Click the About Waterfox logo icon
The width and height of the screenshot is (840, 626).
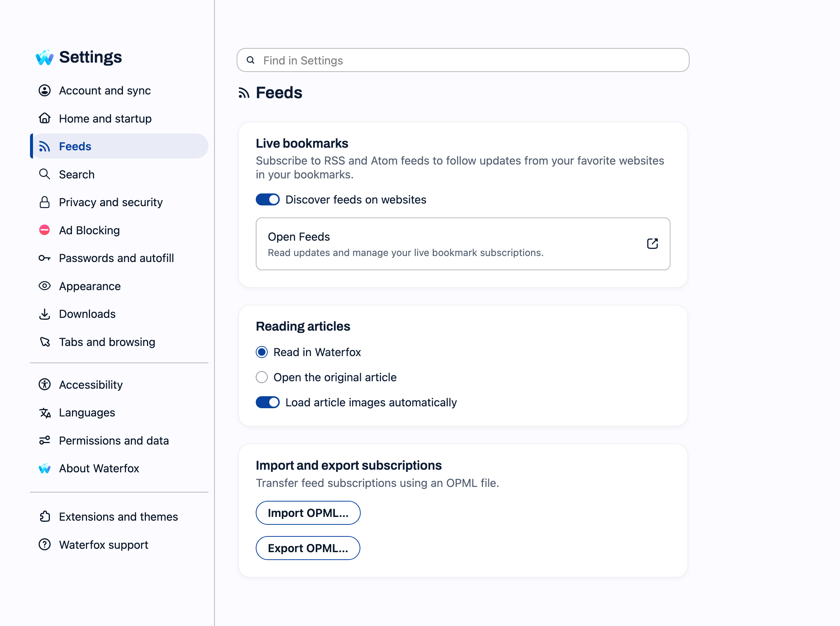(x=45, y=468)
